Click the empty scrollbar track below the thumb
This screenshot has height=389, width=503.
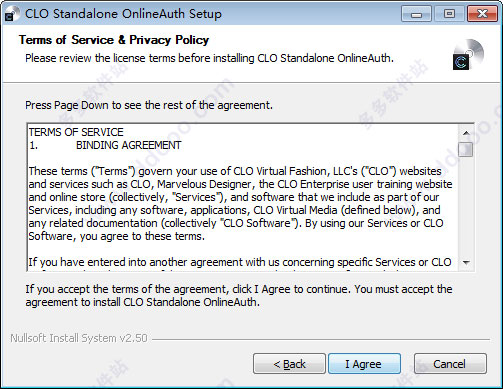pos(466,206)
